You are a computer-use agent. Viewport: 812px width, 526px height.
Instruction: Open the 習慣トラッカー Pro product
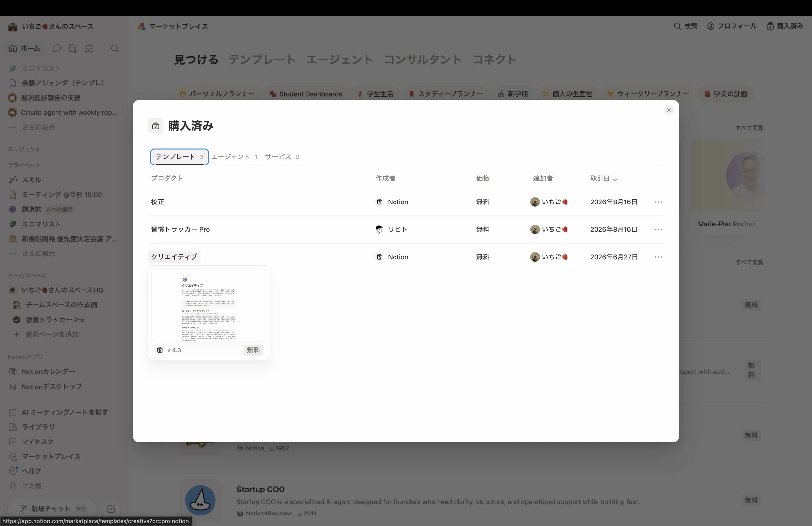pyautogui.click(x=180, y=229)
